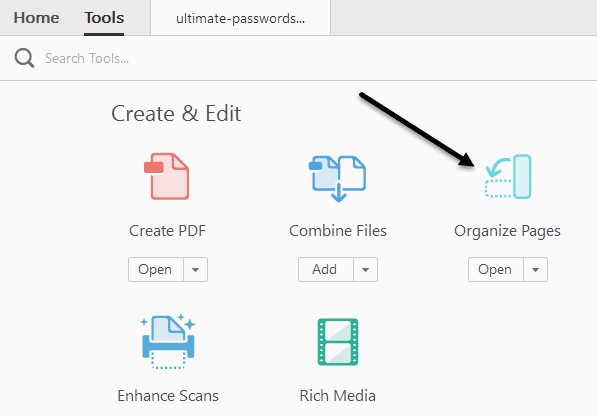597x416 pixels.
Task: Click the Create PDF red document icon
Action: 166,177
